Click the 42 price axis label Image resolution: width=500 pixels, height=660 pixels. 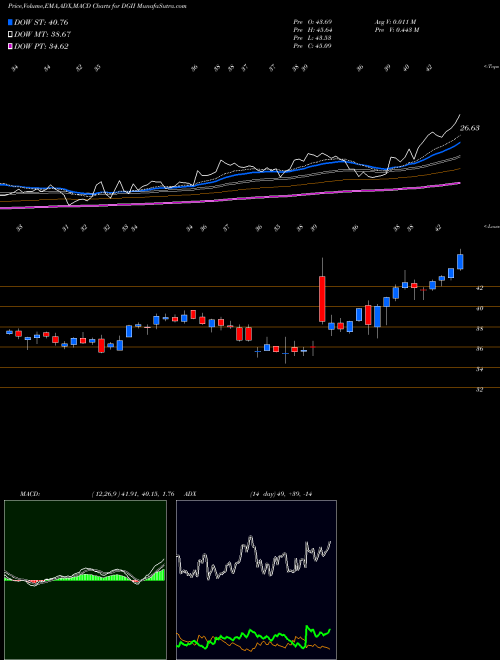pos(479,288)
